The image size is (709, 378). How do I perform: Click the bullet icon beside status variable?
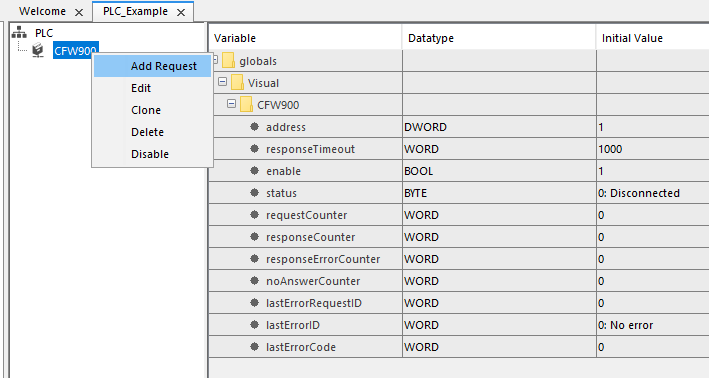click(x=255, y=193)
